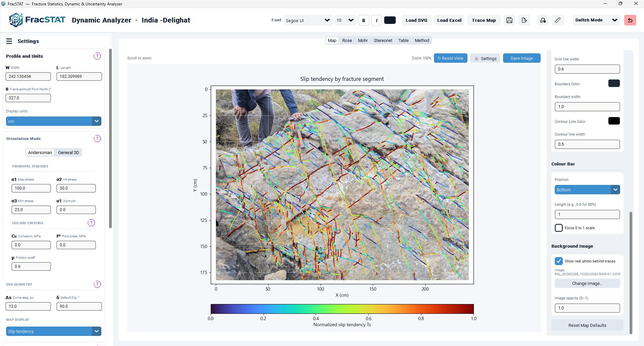Click the Reset View button
Screen dimensions: 644x346
pos(451,58)
